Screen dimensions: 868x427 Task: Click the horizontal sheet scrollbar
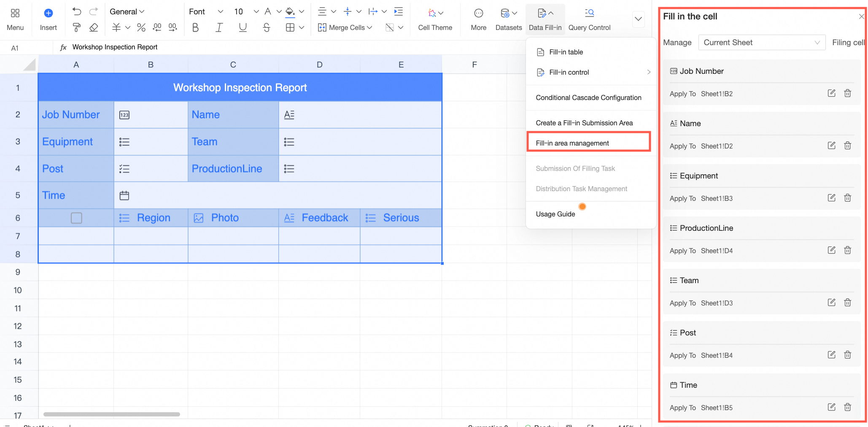112,414
